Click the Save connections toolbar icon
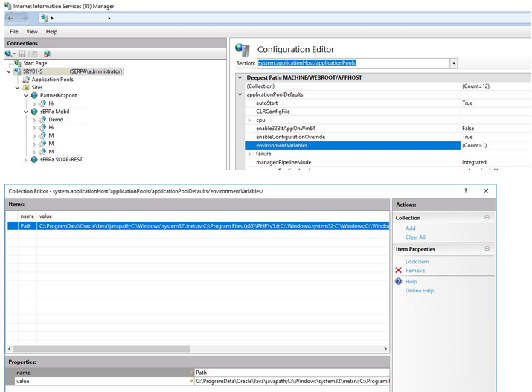 coord(22,54)
